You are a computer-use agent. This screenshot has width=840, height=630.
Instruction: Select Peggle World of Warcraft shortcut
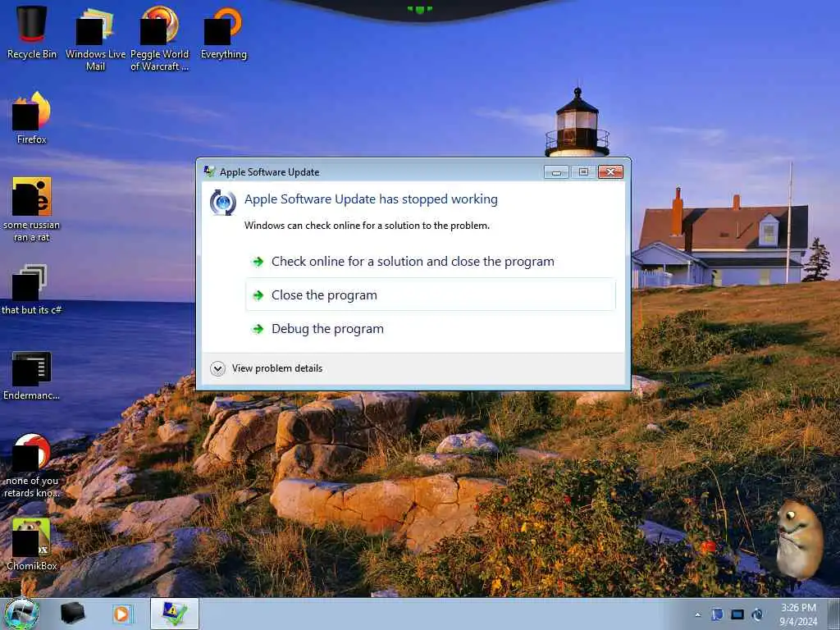click(160, 39)
